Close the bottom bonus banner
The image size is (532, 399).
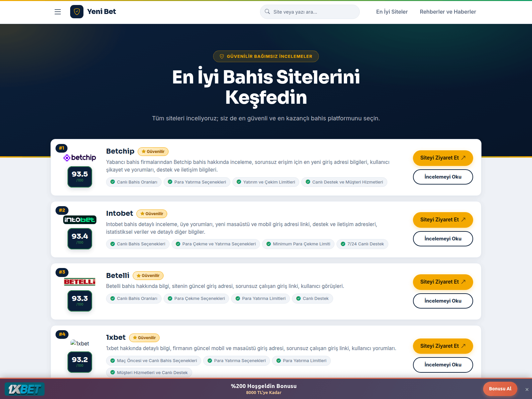(x=527, y=389)
